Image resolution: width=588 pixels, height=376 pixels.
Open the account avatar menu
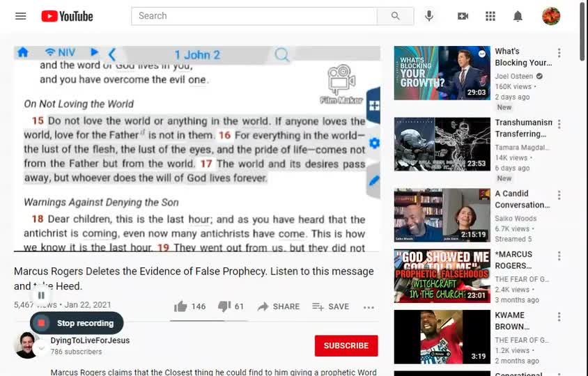[551, 16]
